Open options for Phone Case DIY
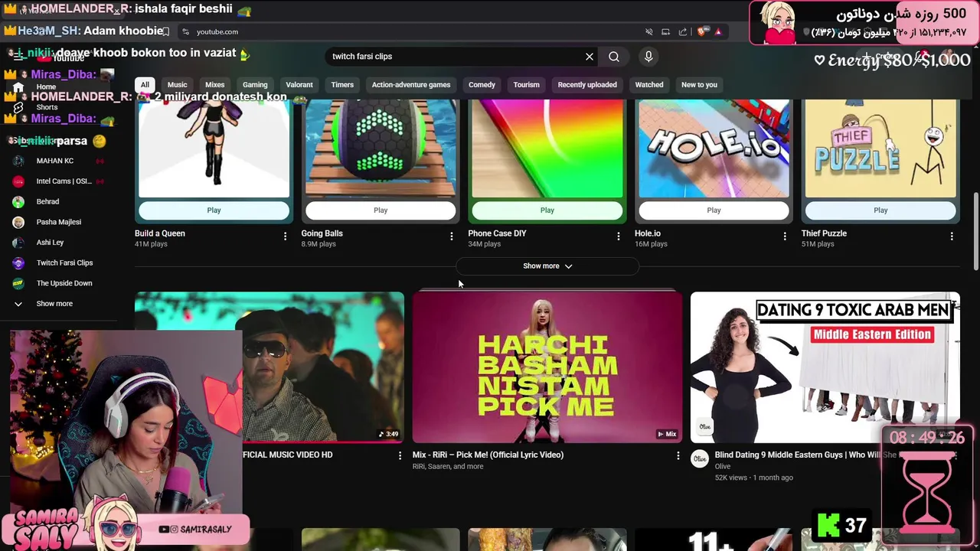Viewport: 980px width, 551px height. (x=619, y=236)
